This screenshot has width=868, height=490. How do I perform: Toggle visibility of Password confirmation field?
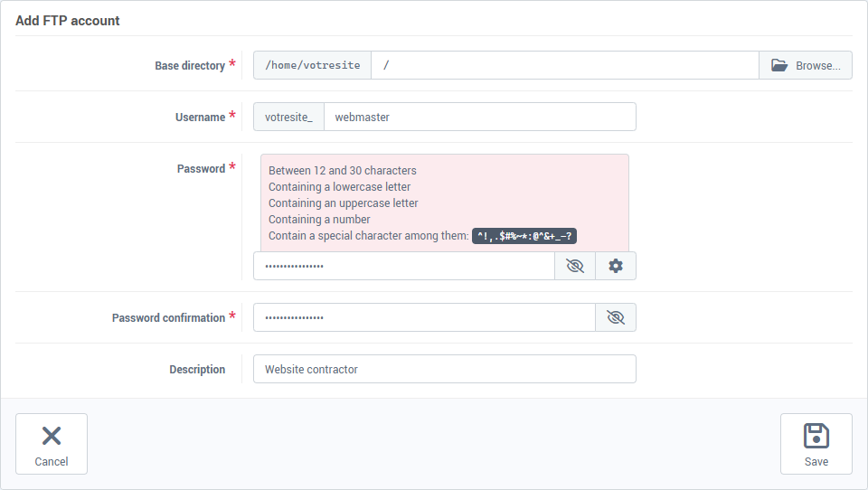[616, 317]
